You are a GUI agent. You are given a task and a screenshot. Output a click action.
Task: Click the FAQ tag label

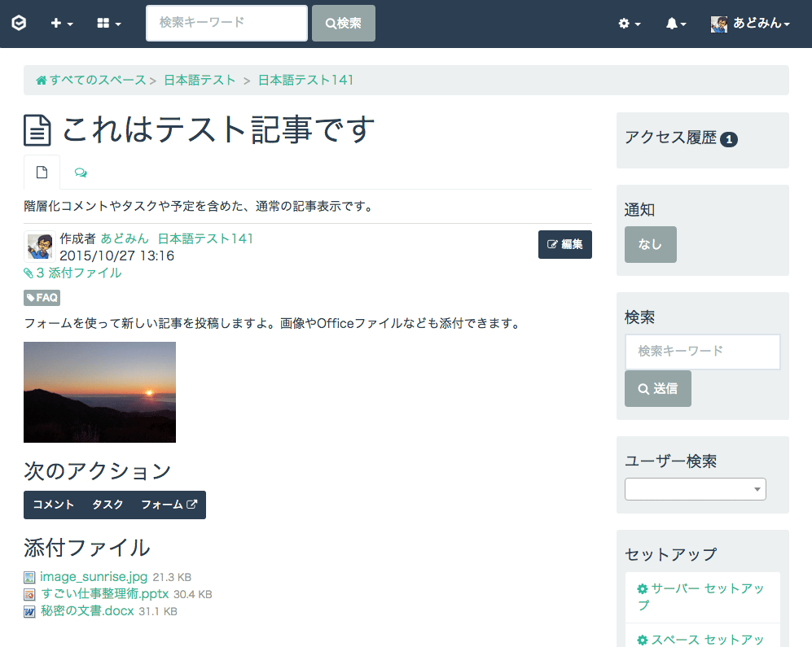42,298
